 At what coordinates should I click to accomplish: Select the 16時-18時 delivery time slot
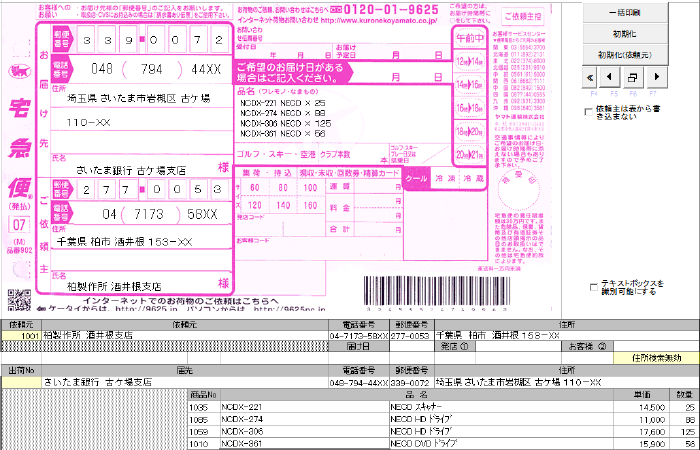pos(470,108)
